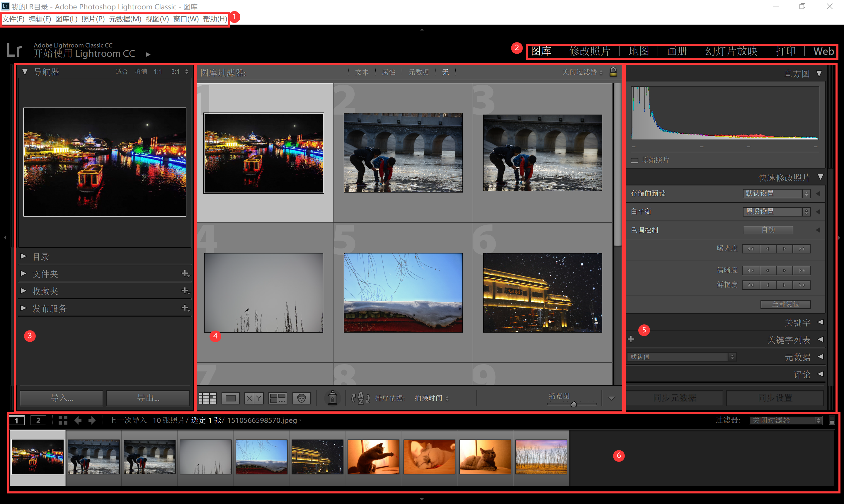
Task: Click 自动 tone control button
Action: pyautogui.click(x=768, y=230)
